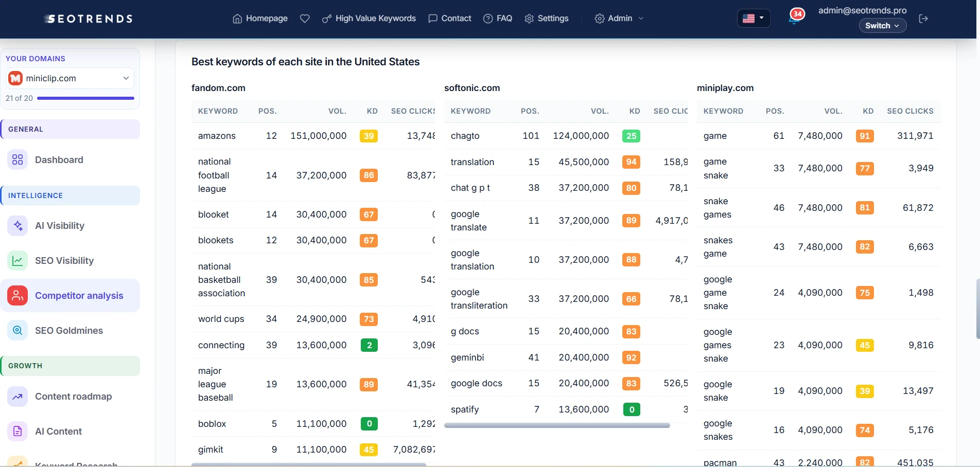
Task: Go to SEO Visibility section
Action: coord(70,261)
